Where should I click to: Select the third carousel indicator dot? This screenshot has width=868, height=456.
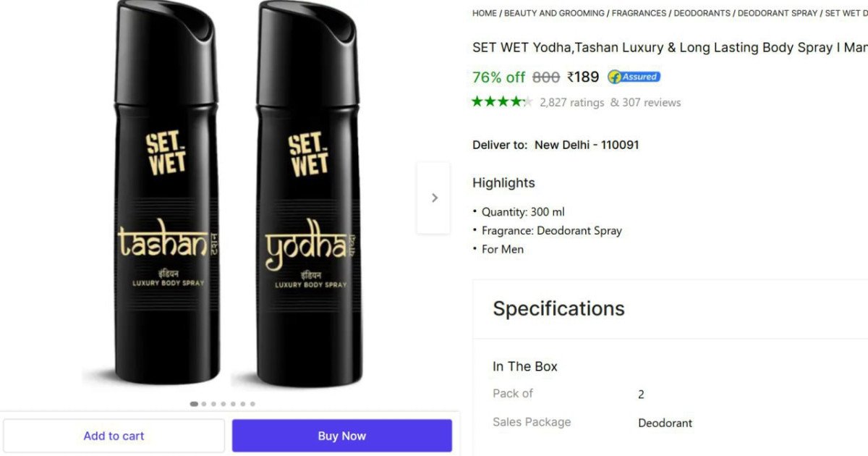(213, 404)
